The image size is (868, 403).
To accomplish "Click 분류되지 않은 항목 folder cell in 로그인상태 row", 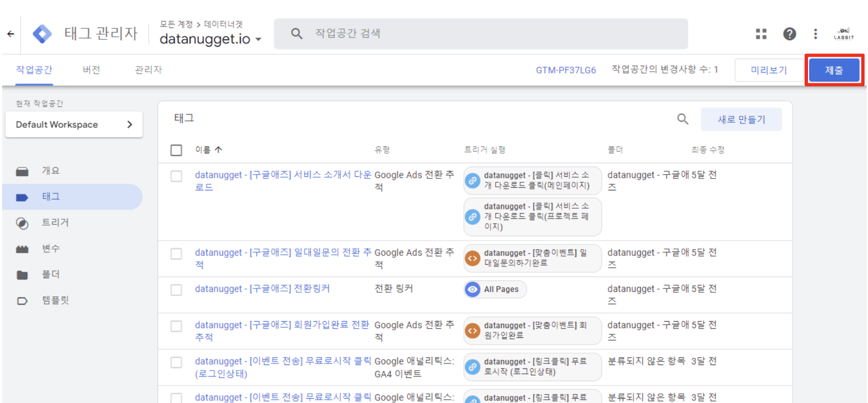I will click(646, 361).
